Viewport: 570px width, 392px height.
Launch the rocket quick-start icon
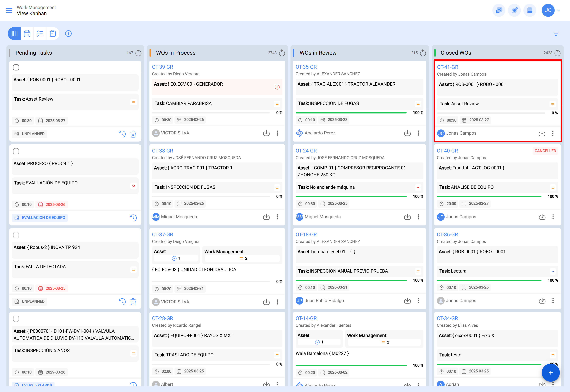514,10
